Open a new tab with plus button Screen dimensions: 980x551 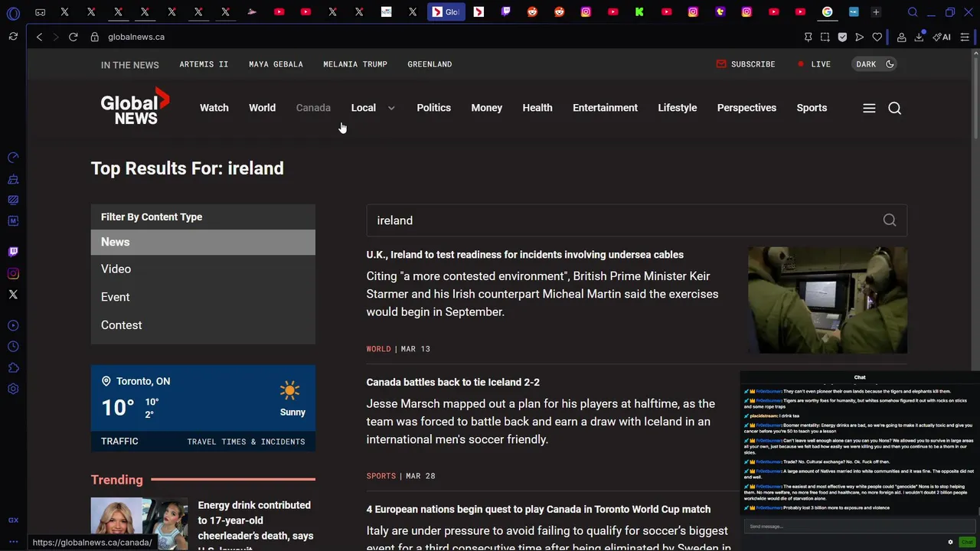pos(876,12)
